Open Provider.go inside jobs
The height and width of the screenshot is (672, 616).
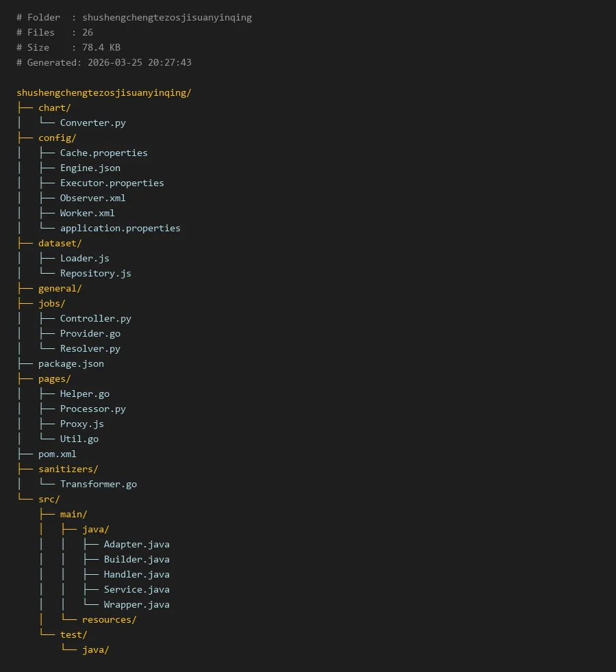[x=90, y=333]
